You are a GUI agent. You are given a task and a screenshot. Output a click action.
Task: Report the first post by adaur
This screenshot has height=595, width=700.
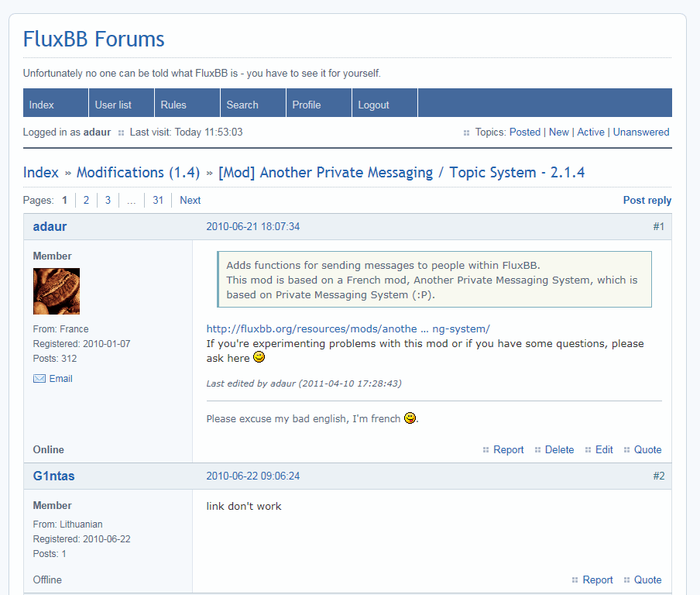tap(508, 449)
